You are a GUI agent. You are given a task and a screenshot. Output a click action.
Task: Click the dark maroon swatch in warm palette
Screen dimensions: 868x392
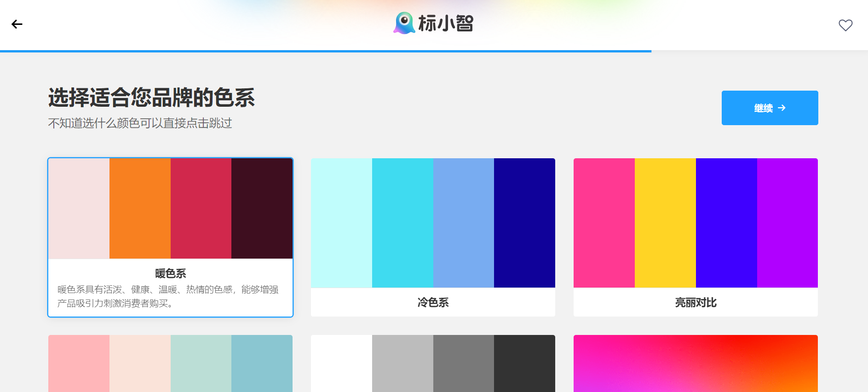262,208
